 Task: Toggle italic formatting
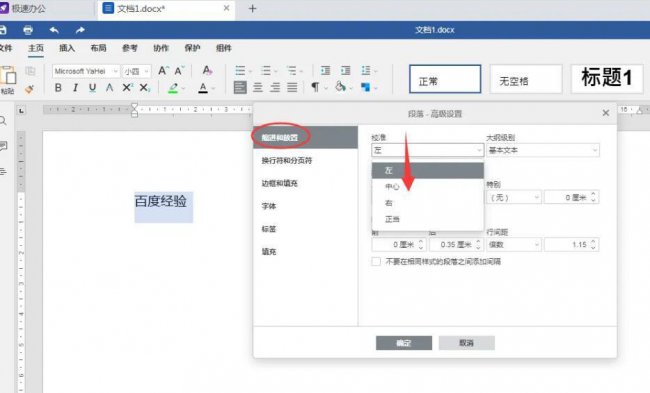tap(75, 87)
